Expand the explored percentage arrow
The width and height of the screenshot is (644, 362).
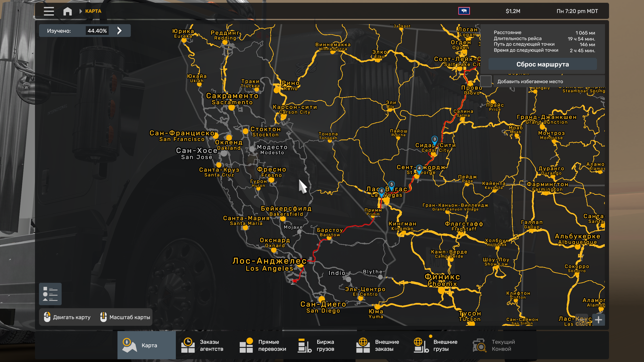click(x=119, y=31)
